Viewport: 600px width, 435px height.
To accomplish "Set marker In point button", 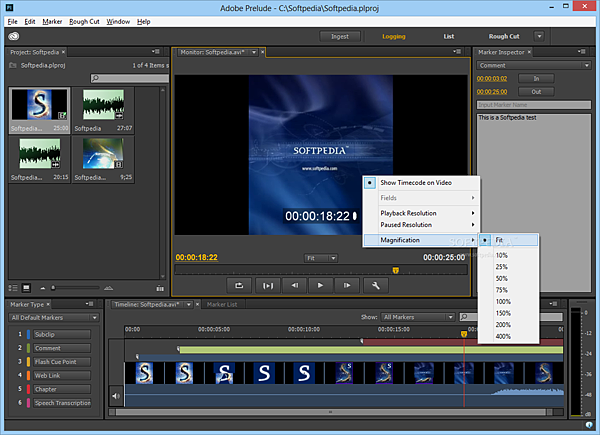I will coord(536,78).
